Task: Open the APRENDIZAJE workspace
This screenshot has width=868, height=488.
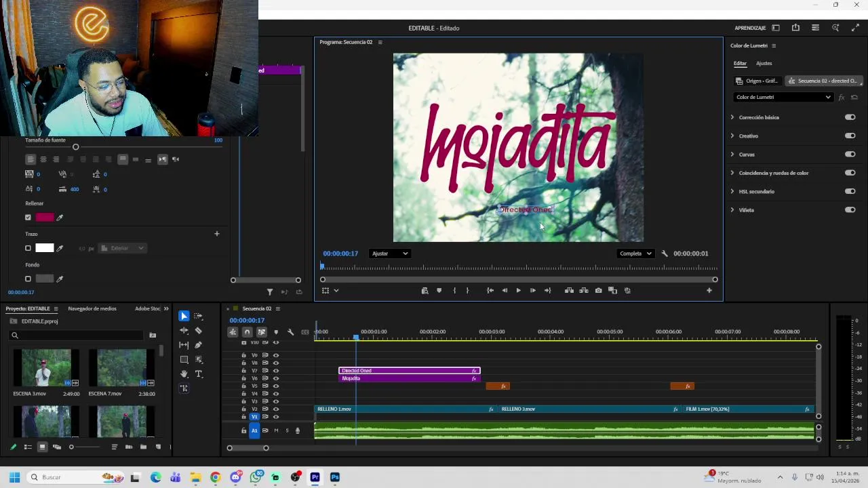Action: pyautogui.click(x=750, y=28)
